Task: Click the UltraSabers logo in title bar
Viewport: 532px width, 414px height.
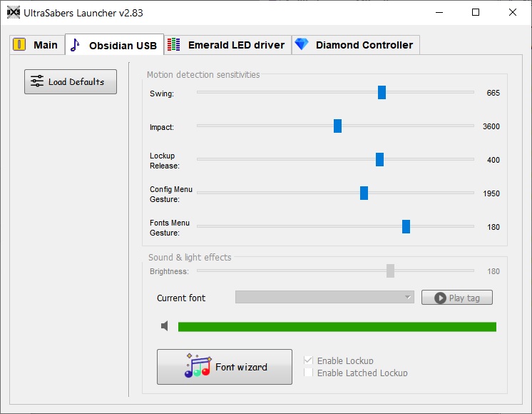Action: 14,12
